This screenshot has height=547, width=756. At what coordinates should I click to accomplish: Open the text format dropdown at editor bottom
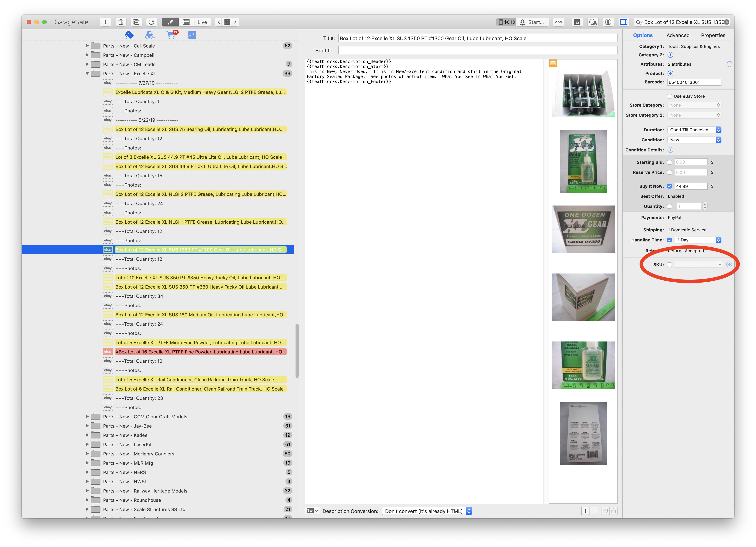(x=312, y=511)
